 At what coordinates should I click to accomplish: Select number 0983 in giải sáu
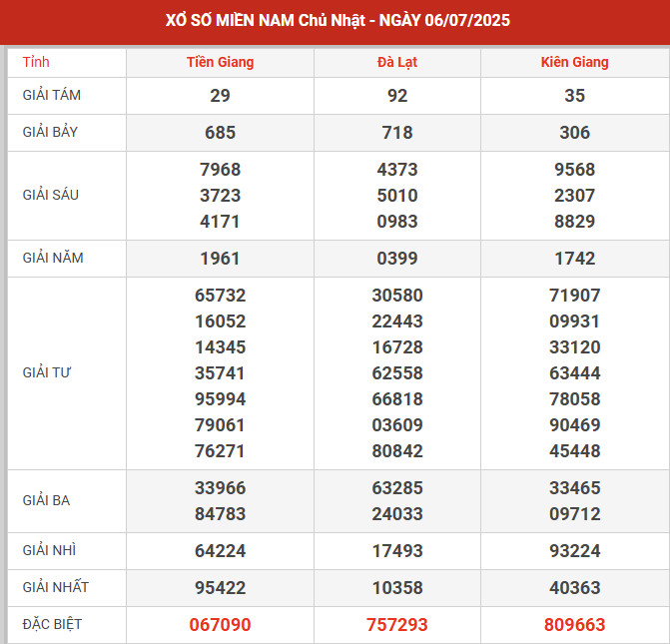[x=397, y=222]
